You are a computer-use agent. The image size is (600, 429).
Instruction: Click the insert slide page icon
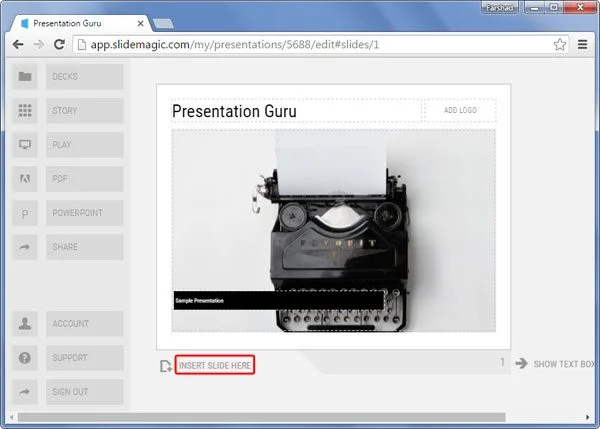(x=165, y=366)
